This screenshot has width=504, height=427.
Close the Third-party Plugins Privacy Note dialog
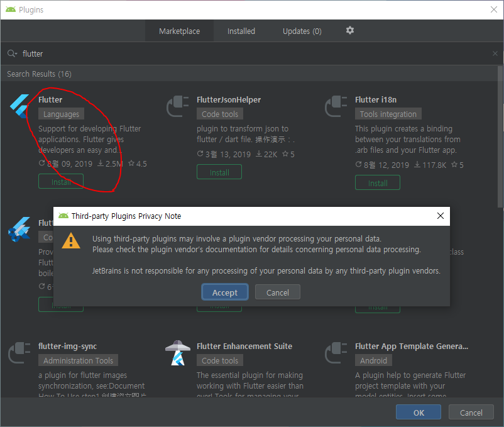coord(441,216)
